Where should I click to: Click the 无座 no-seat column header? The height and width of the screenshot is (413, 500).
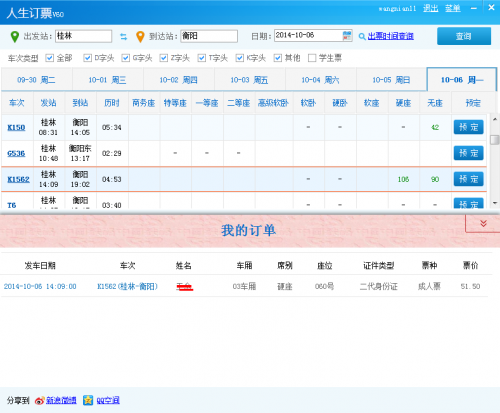(x=435, y=103)
